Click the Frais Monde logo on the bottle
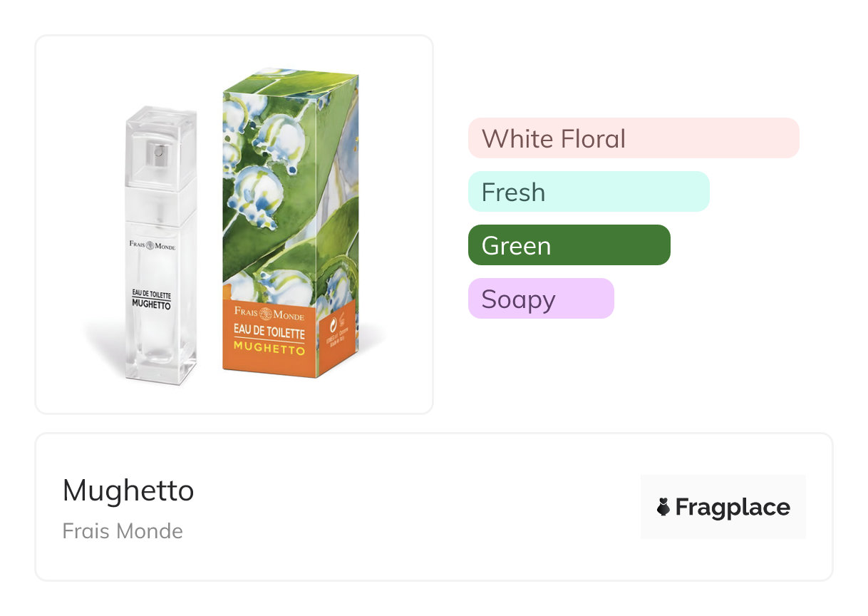 point(152,245)
